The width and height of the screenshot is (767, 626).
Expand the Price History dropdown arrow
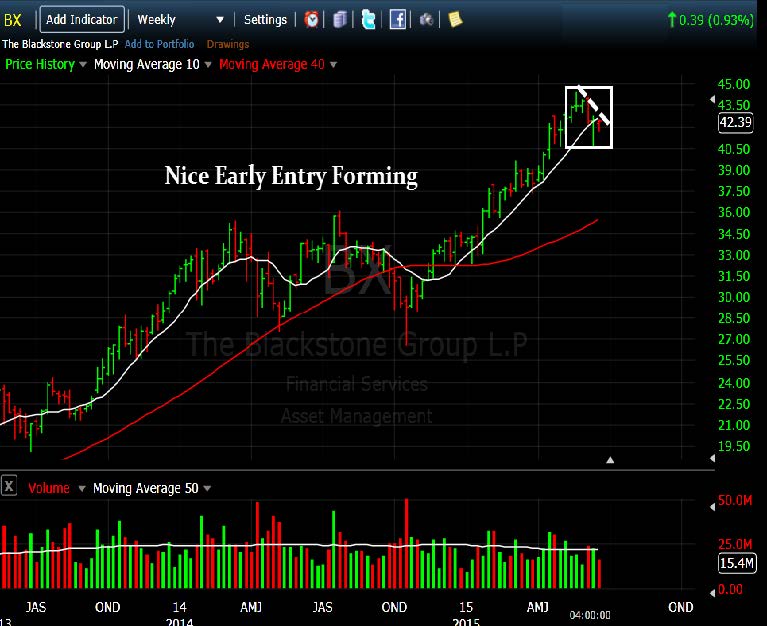click(83, 65)
